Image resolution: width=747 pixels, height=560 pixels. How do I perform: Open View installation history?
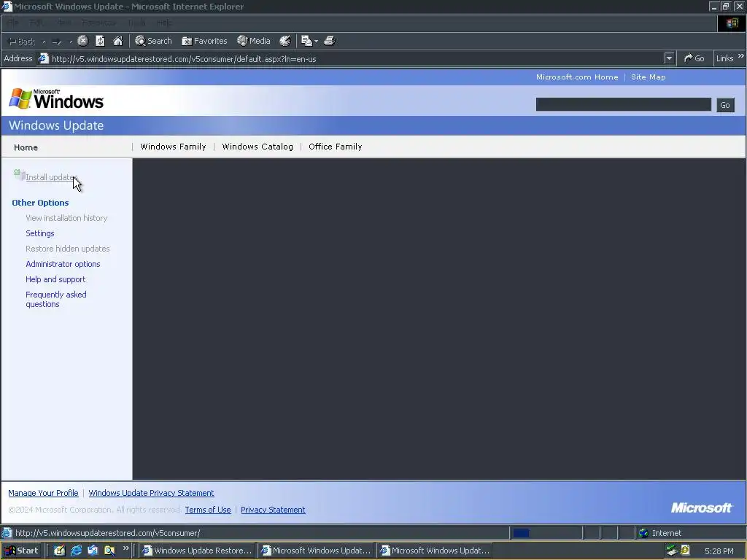point(66,218)
